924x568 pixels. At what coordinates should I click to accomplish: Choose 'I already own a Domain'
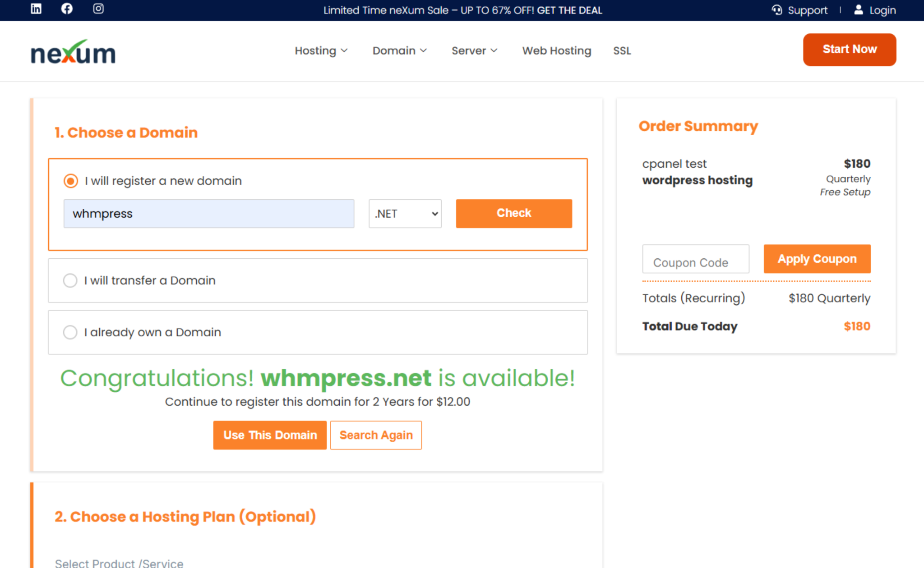click(x=70, y=332)
